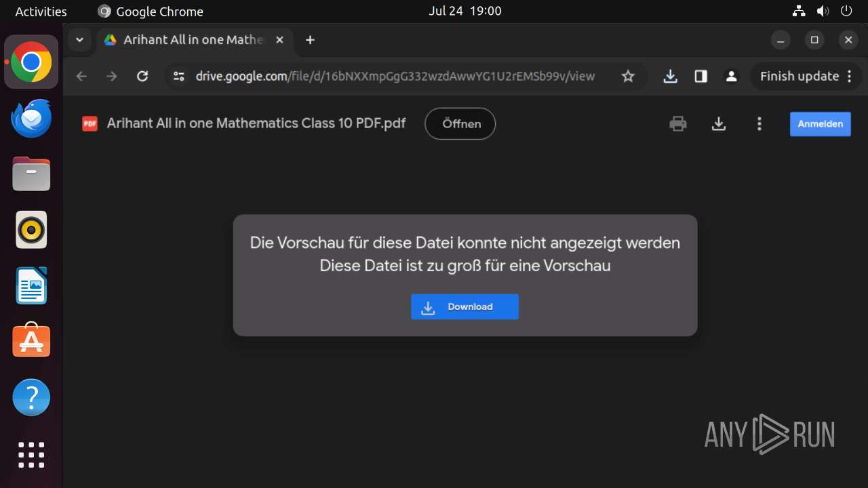Click the volume icon in system tray
This screenshot has height=488, width=868.
823,11
